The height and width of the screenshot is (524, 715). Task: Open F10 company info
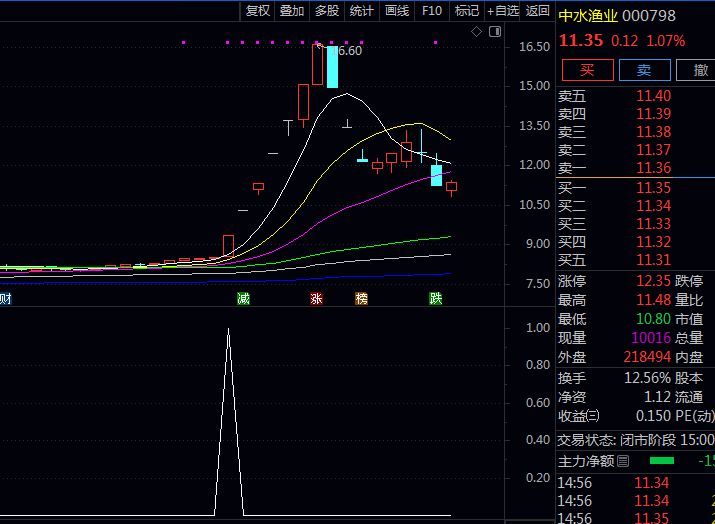[x=432, y=11]
